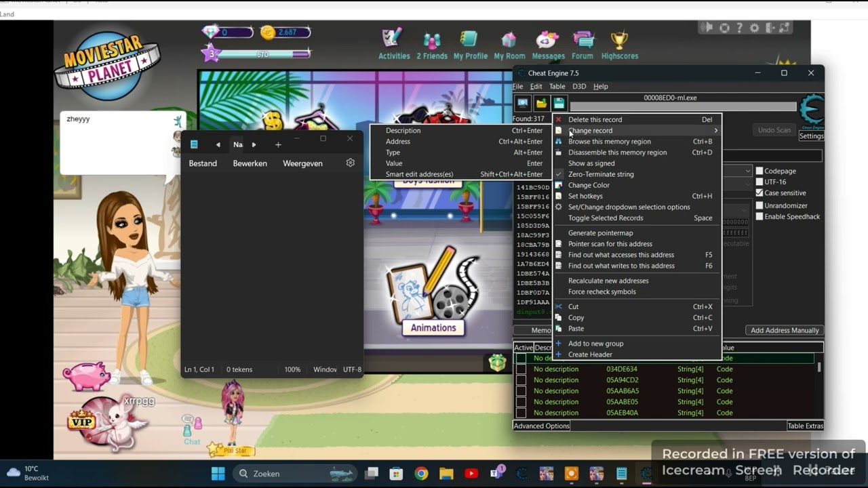The image size is (868, 488).
Task: Click the green gift box icon
Action: click(498, 362)
